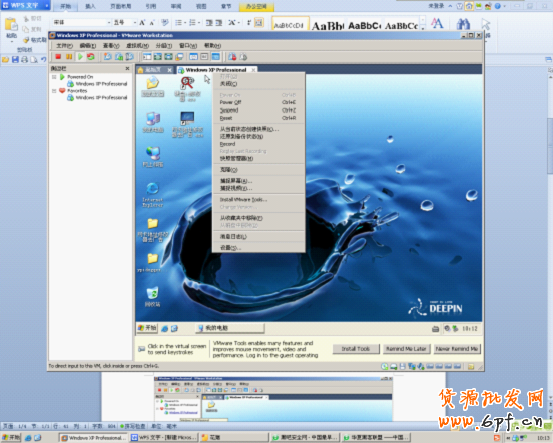This screenshot has height=443, width=553.
Task: Click the WPS binoculars find icon
Action: click(x=463, y=24)
